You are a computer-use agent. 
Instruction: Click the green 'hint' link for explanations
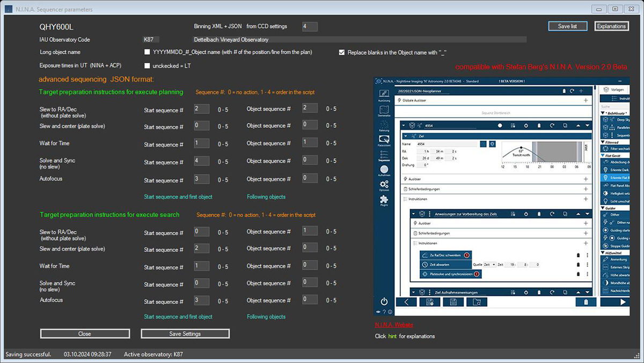point(392,336)
